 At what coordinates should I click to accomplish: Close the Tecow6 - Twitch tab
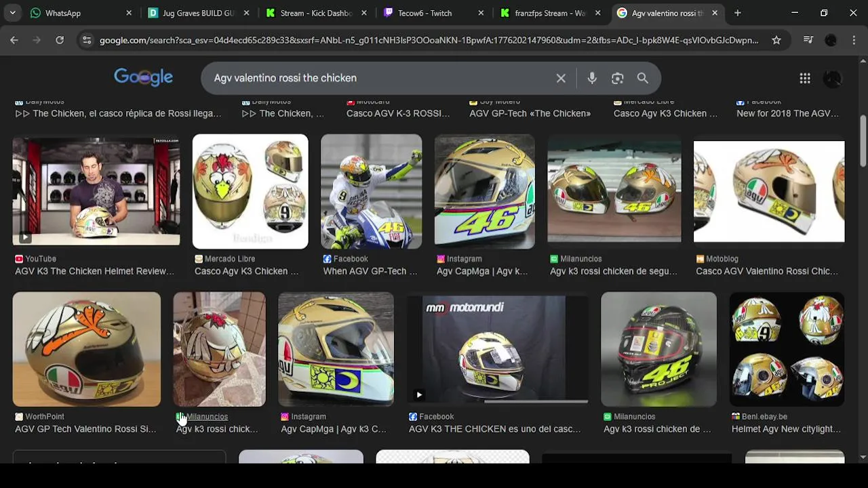click(x=481, y=13)
